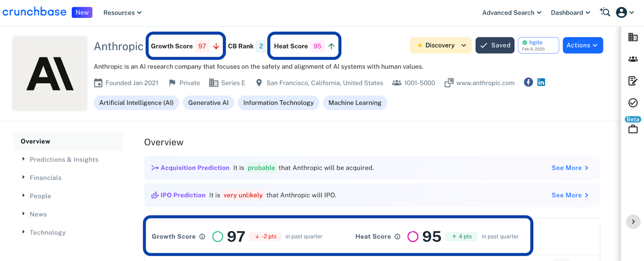
Task: Open Anthropic's LinkedIn page icon
Action: 541,82
